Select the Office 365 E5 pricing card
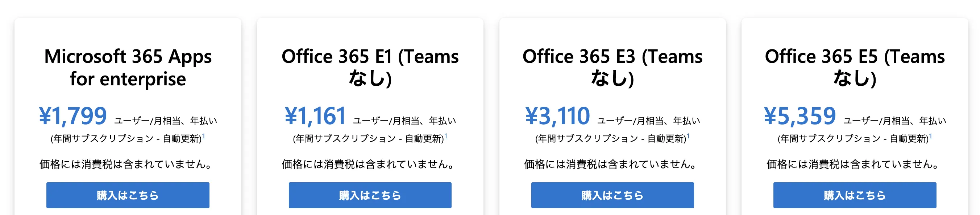The height and width of the screenshot is (215, 980). point(855,114)
